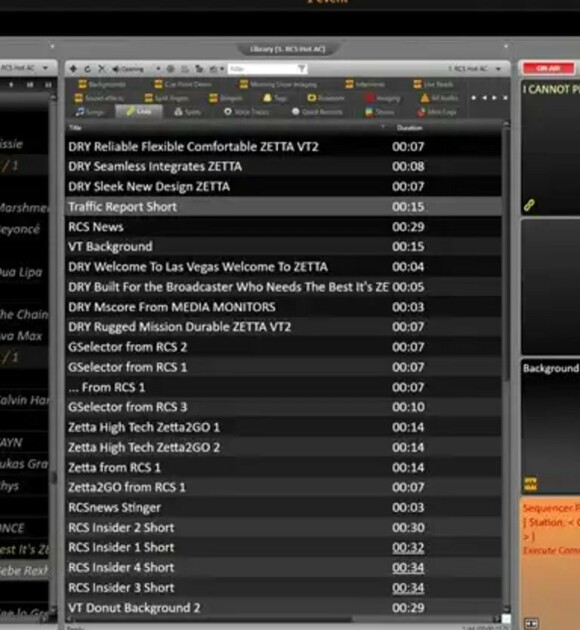Select 'RCSnews Stinger' row
The height and width of the screenshot is (630, 580).
tap(283, 507)
